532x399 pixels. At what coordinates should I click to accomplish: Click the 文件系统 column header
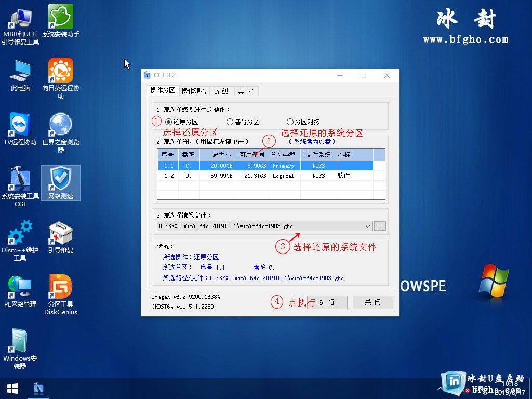(x=318, y=155)
